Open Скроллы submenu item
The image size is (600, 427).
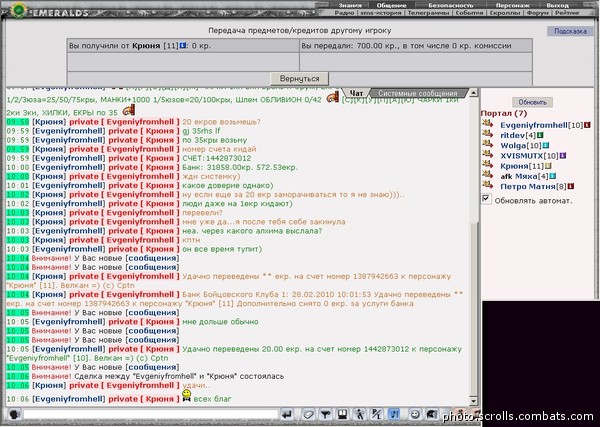(x=505, y=13)
